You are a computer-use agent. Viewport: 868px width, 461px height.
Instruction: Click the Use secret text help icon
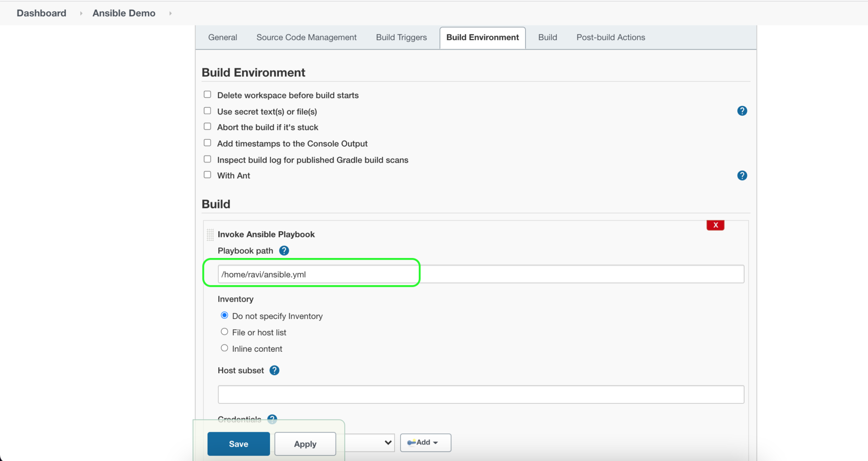[x=742, y=111]
